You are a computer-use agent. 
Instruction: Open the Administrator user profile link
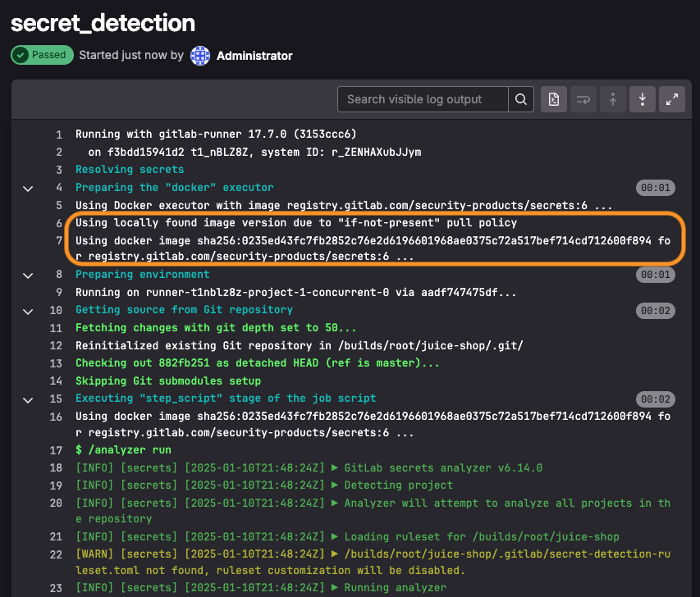pos(254,56)
